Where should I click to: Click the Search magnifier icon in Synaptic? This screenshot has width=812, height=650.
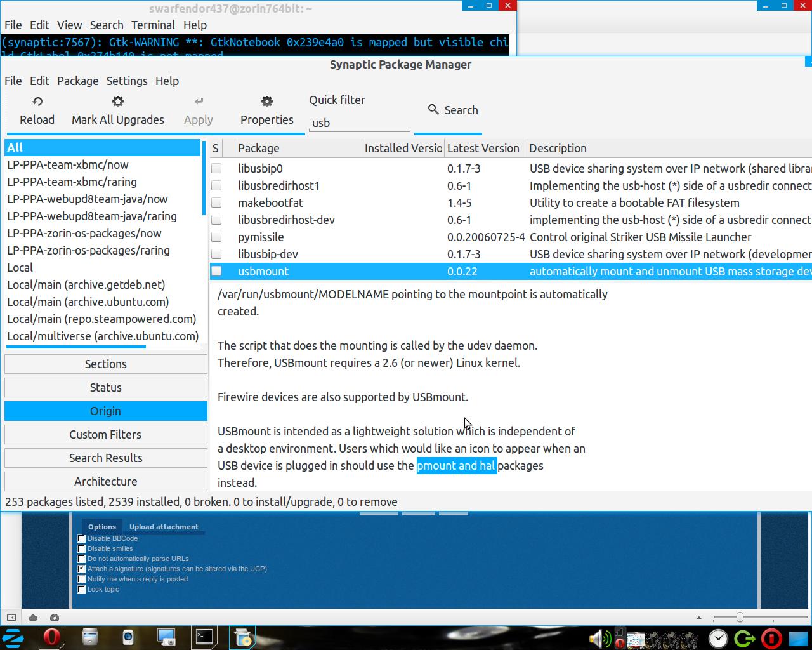tap(433, 110)
